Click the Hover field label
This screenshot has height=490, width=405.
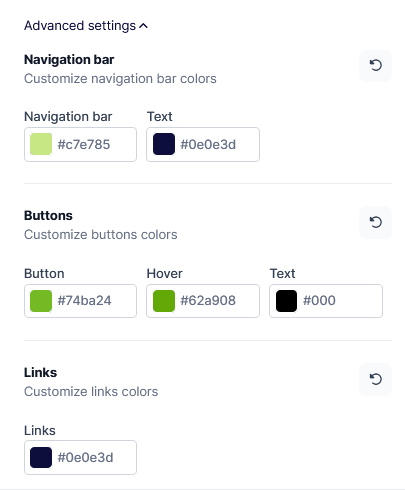[x=165, y=274]
